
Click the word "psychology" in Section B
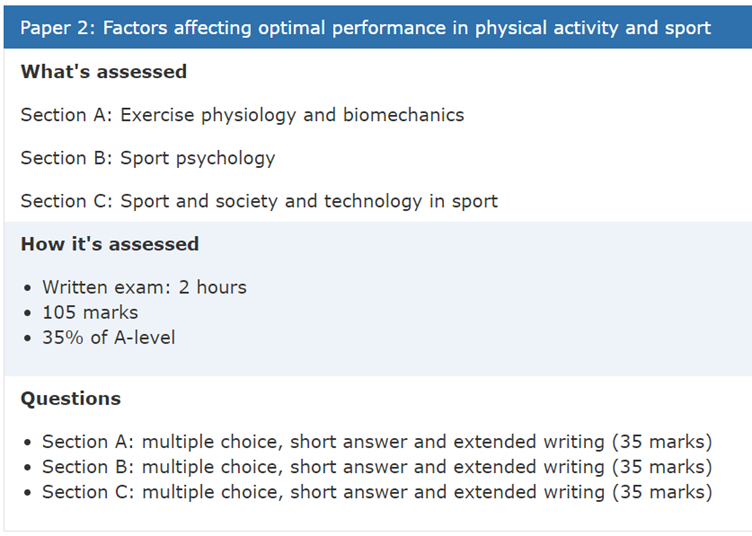click(225, 159)
